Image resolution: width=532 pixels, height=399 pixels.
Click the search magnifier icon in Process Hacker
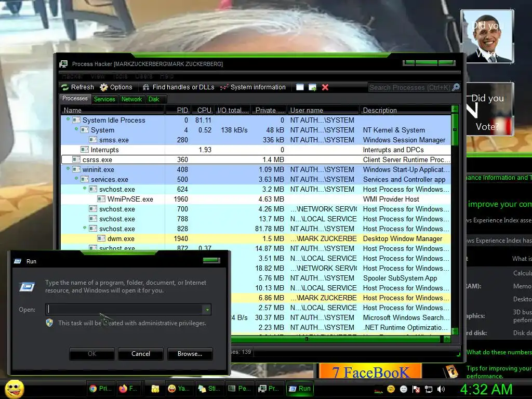456,87
